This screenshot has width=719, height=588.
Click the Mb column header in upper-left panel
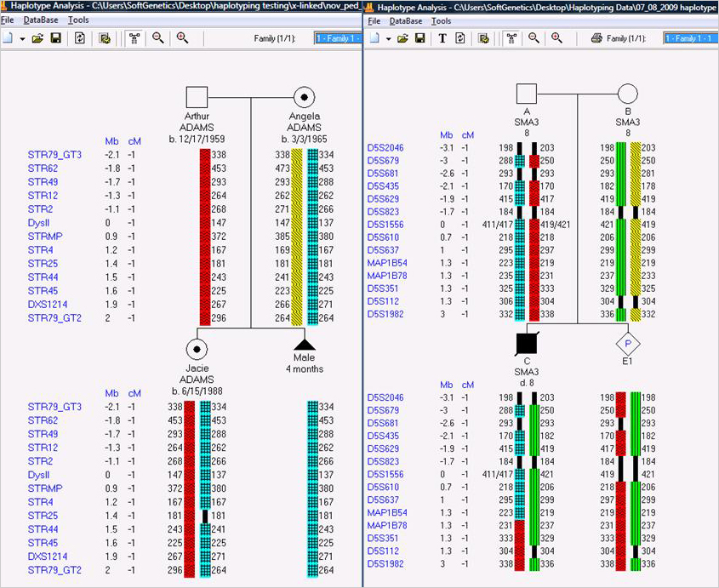[x=111, y=141]
